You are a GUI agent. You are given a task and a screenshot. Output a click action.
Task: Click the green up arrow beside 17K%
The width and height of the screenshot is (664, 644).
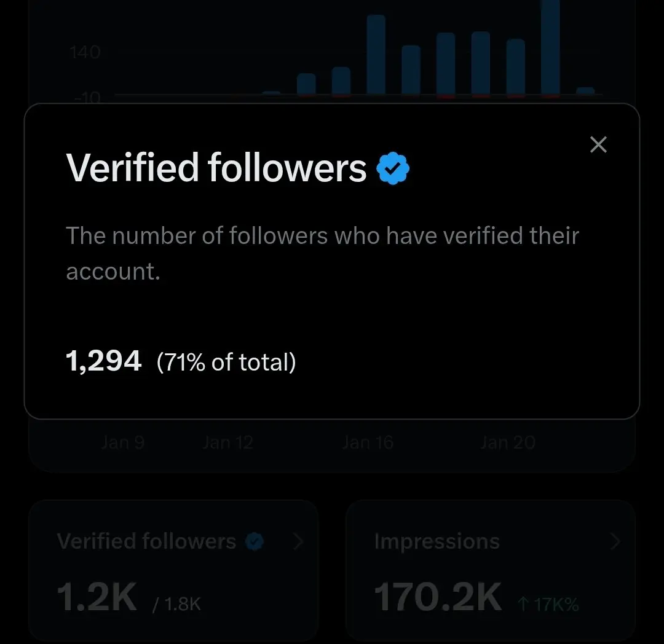click(523, 604)
